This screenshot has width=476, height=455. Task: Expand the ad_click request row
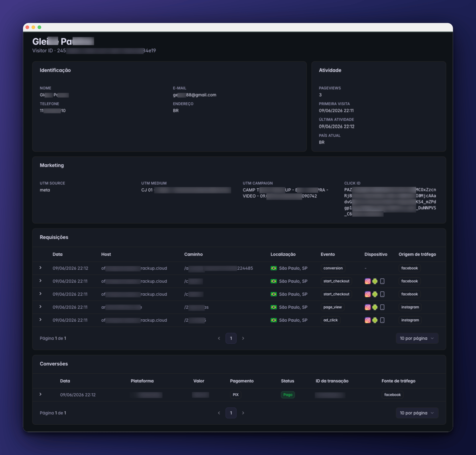click(x=41, y=320)
